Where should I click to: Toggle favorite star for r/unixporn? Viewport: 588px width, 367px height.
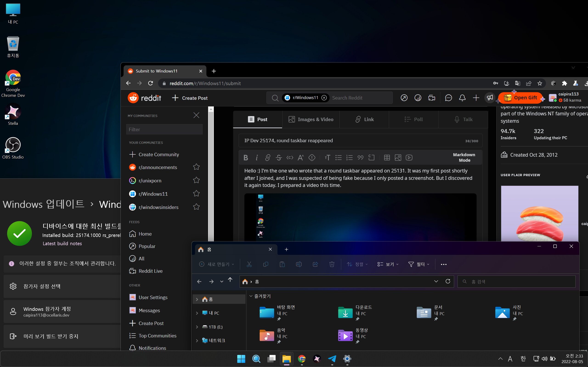(x=196, y=180)
